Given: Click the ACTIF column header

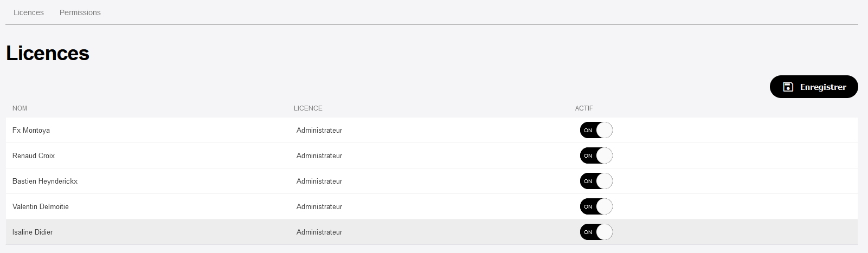Looking at the screenshot, I should point(584,108).
